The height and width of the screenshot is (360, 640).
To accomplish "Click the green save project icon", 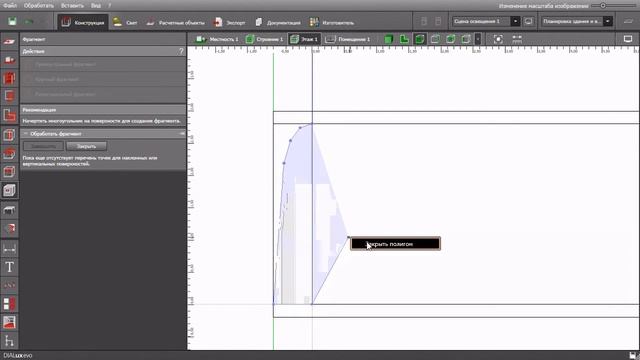I will (x=12, y=21).
